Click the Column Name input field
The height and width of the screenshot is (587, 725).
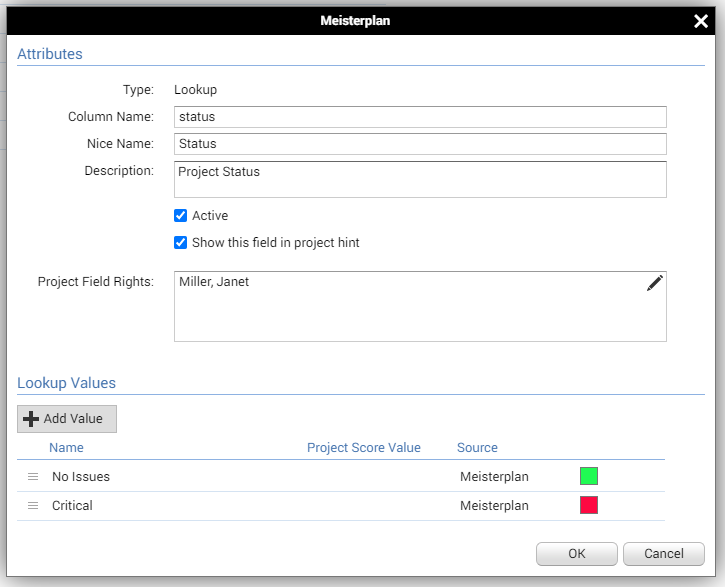(420, 117)
